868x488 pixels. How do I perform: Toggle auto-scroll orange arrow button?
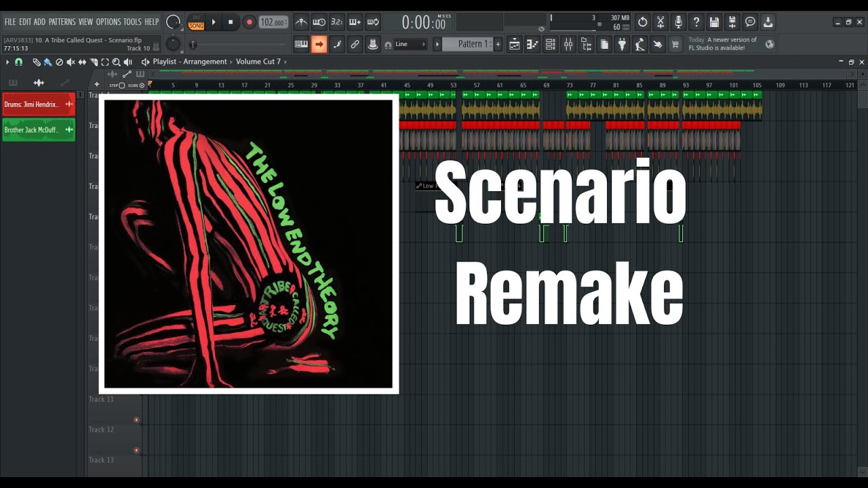click(x=319, y=44)
